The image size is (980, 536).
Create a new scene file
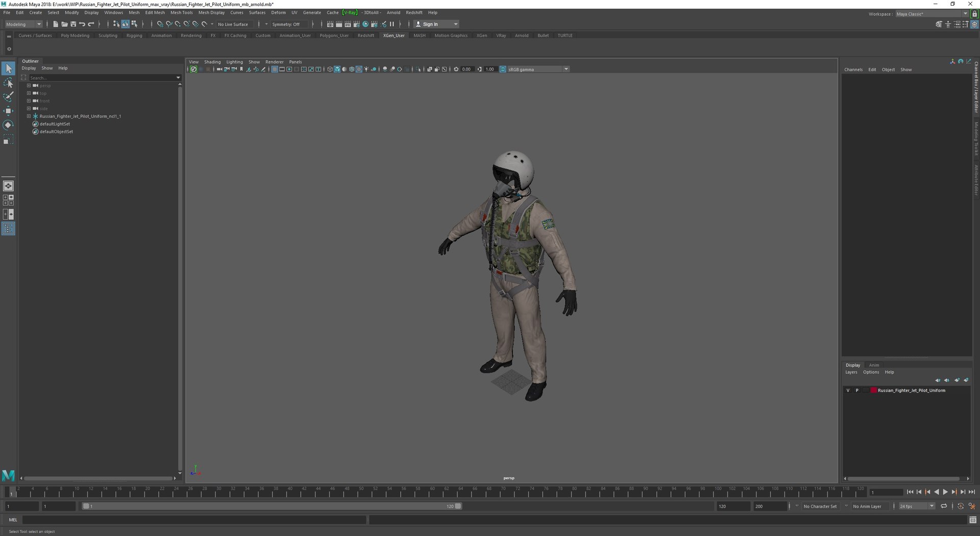pos(56,24)
